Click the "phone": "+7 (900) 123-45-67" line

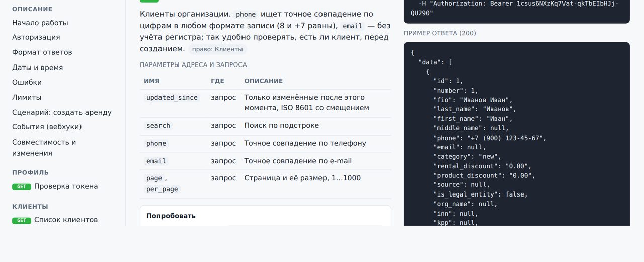[x=490, y=138]
